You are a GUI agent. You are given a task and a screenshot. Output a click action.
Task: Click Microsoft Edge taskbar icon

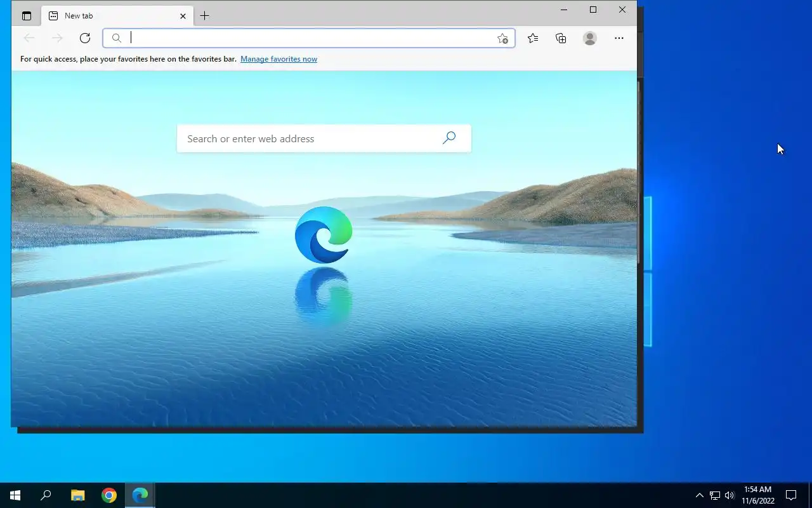click(x=140, y=495)
